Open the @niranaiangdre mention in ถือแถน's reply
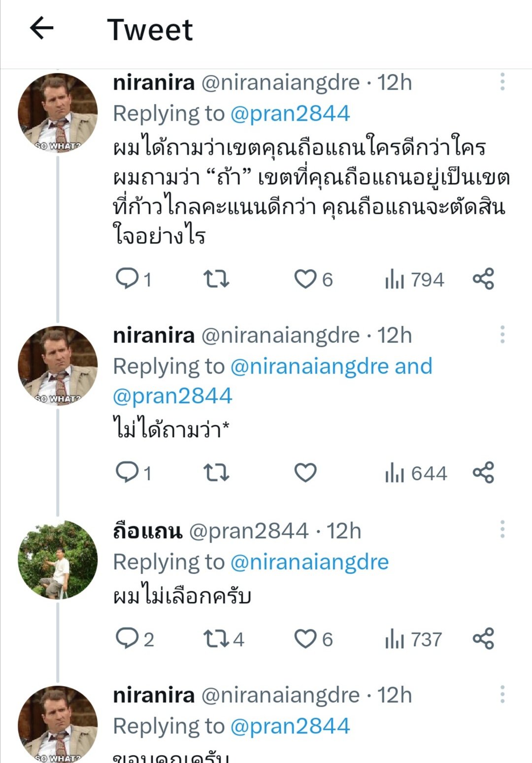Image resolution: width=532 pixels, height=763 pixels. pyautogui.click(x=310, y=560)
